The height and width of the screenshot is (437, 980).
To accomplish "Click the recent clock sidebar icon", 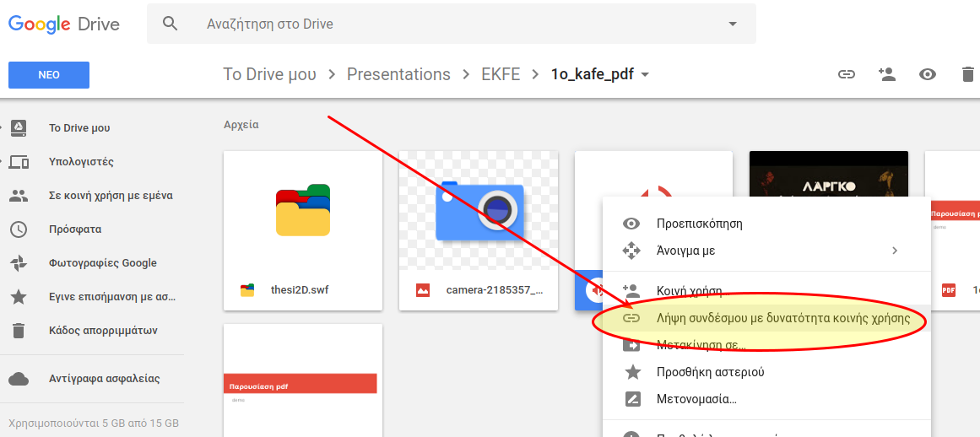I will [19, 229].
